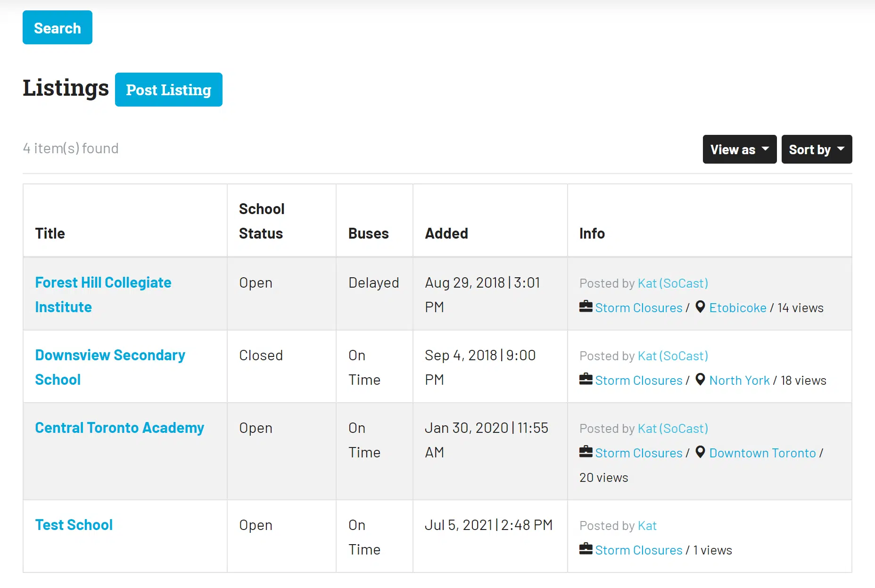Image resolution: width=875 pixels, height=588 pixels.
Task: Click briefcase icon in Test School row
Action: (586, 549)
